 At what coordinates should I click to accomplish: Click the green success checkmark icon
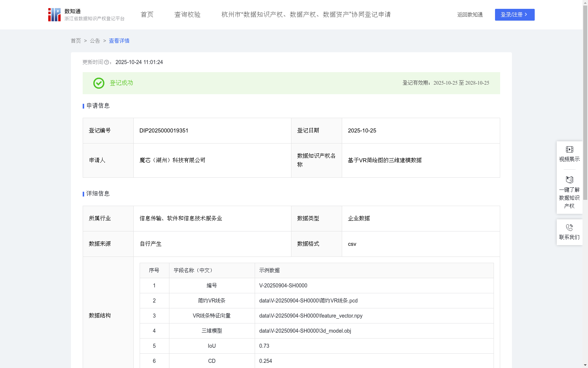point(98,83)
